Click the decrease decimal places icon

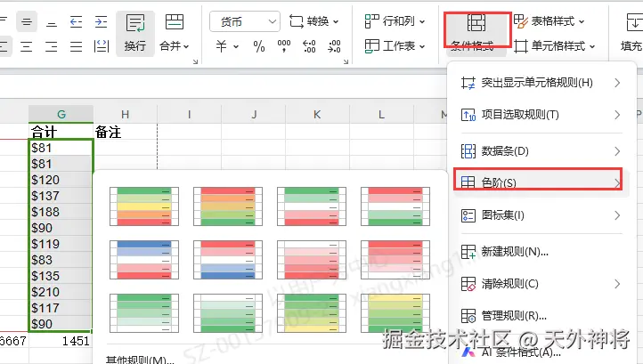(334, 46)
